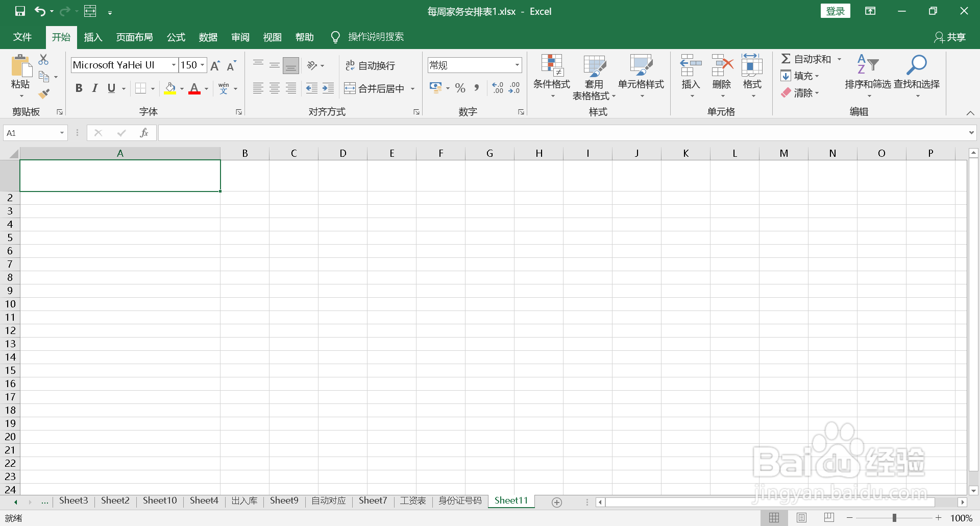Toggle underline on the cell
This screenshot has height=526, width=980.
(x=112, y=88)
